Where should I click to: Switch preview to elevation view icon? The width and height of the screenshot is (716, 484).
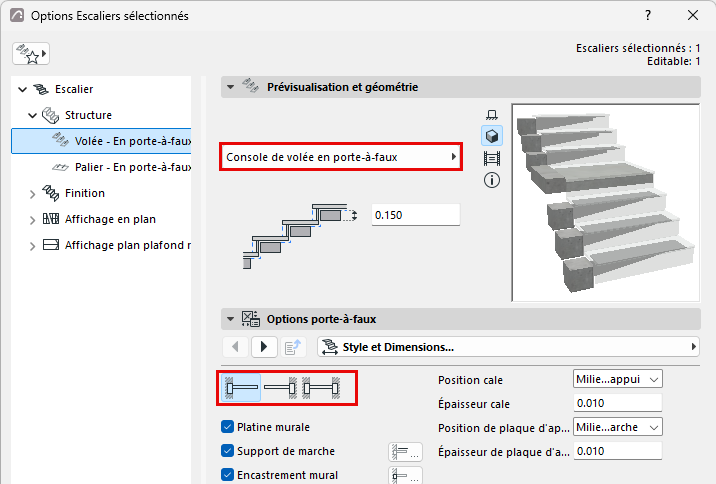coord(492,158)
